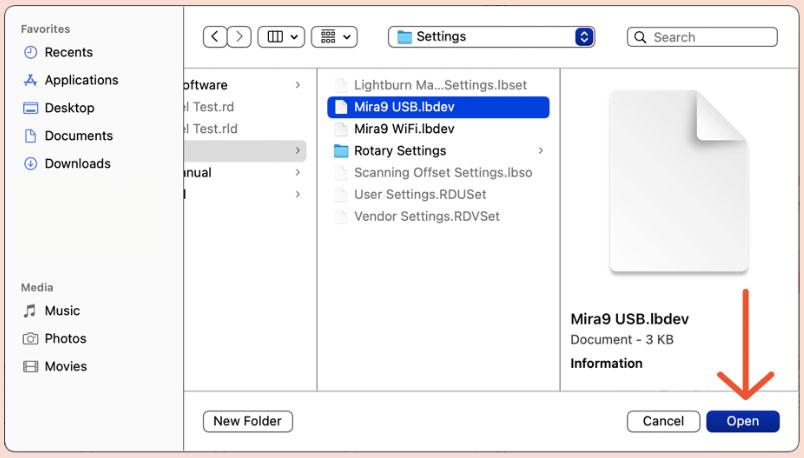Click the Downloads arrow icon in sidebar
The height and width of the screenshot is (458, 804).
pos(31,164)
